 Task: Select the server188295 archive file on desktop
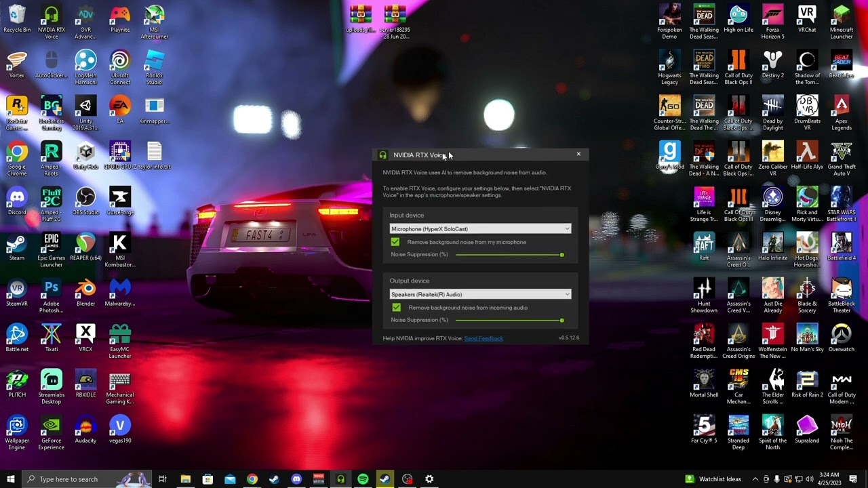point(395,22)
